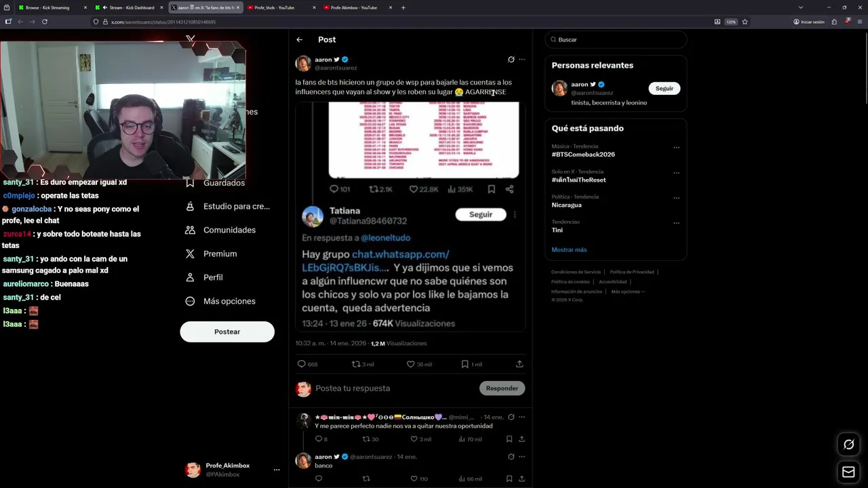
Task: Open Perfil in the sidebar menu
Action: point(204,277)
